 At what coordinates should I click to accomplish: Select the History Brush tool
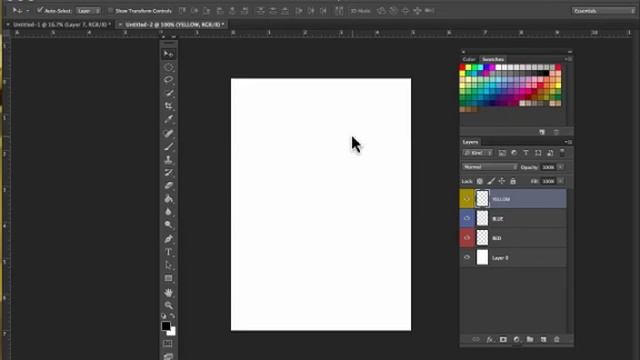(x=168, y=172)
